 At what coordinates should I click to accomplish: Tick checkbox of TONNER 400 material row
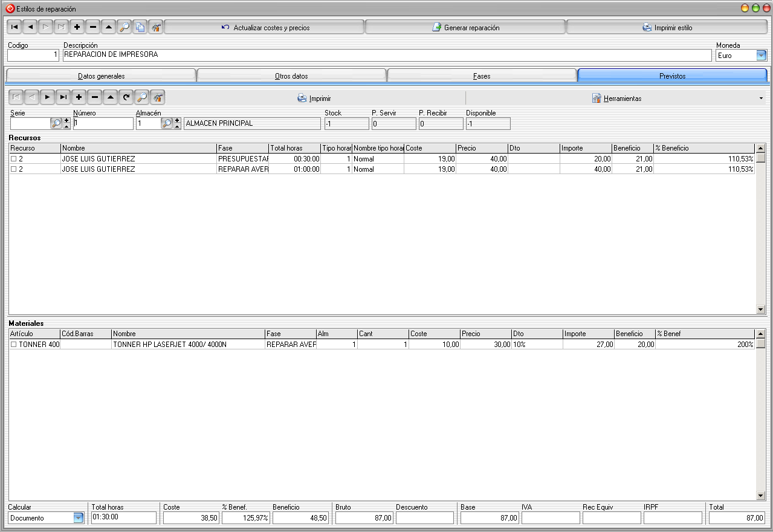(14, 345)
